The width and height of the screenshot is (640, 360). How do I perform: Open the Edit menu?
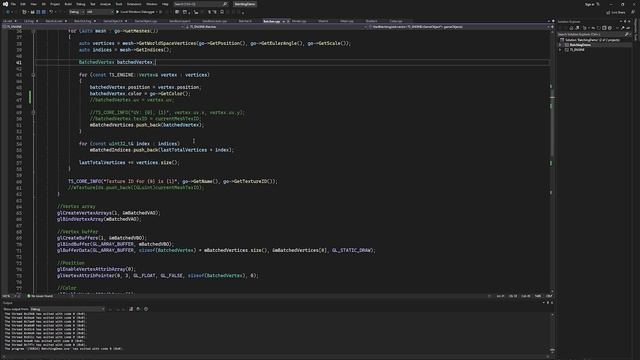pos(23,4)
